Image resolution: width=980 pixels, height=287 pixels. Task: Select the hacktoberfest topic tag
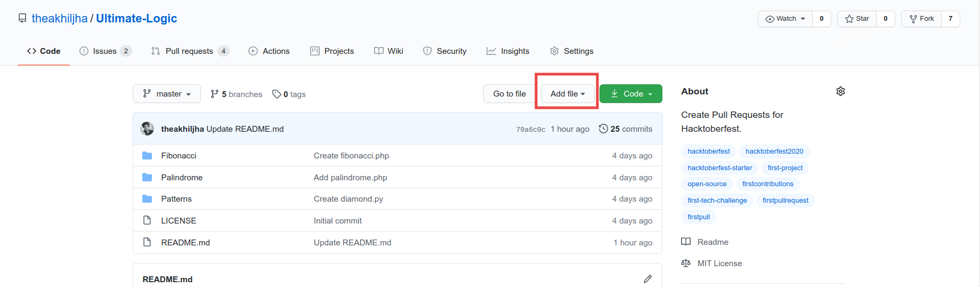coord(709,152)
